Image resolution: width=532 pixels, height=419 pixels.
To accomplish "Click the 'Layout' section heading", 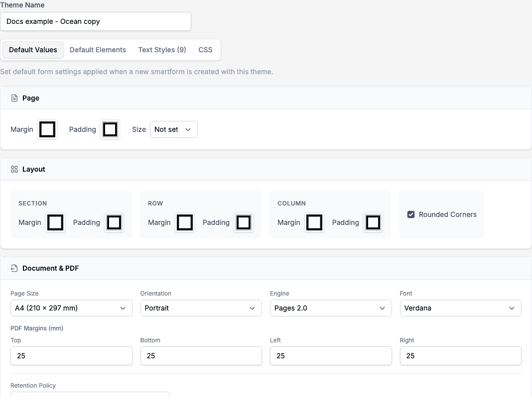I will (x=33, y=169).
